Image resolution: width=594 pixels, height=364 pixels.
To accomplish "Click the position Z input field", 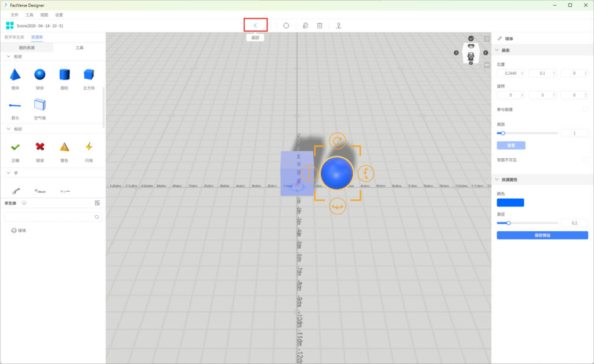I will point(574,74).
